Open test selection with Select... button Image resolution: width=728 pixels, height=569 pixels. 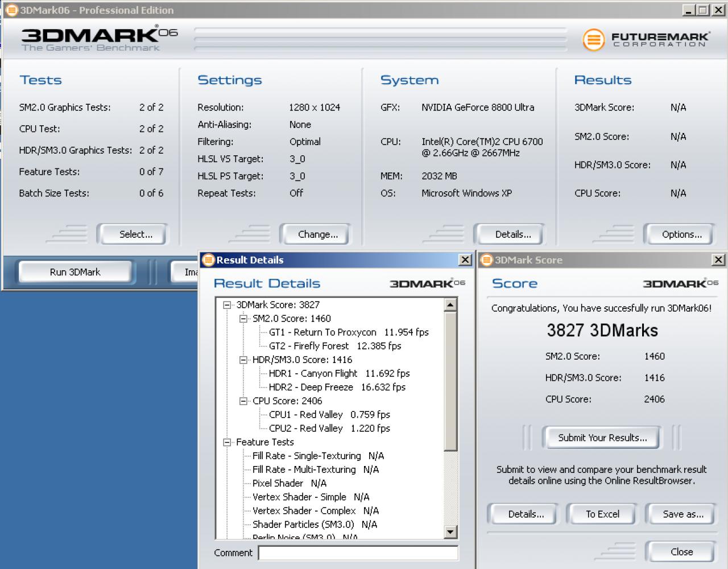[x=135, y=234]
